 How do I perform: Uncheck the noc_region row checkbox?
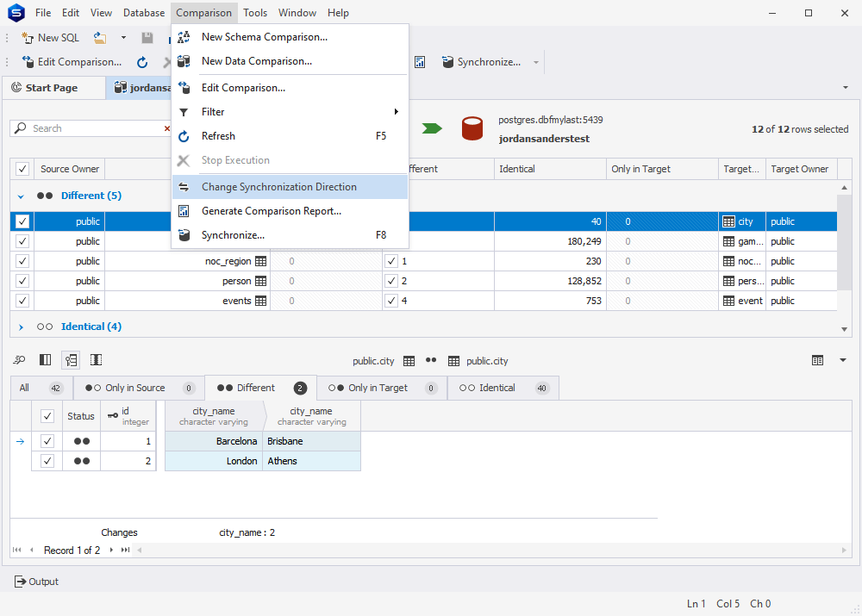22,260
